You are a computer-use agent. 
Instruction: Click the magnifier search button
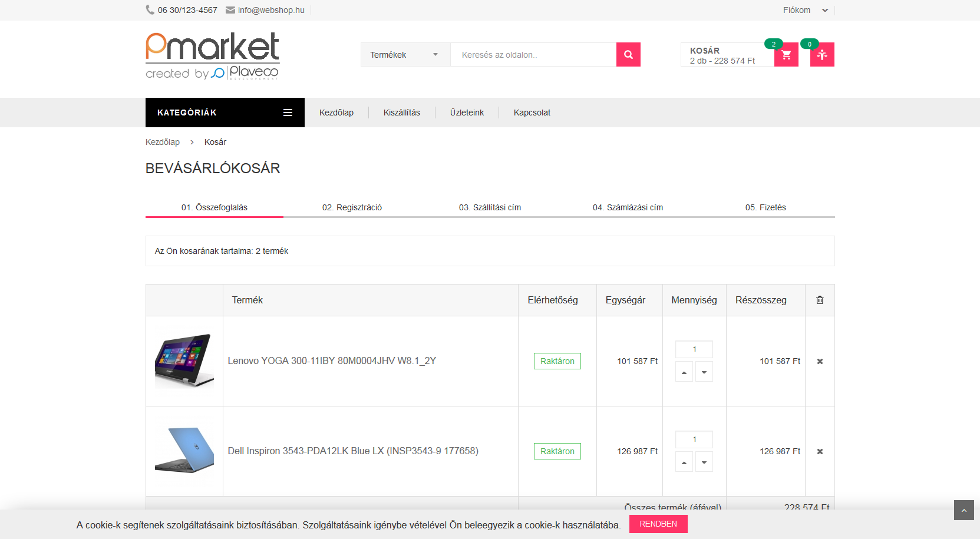pos(628,55)
